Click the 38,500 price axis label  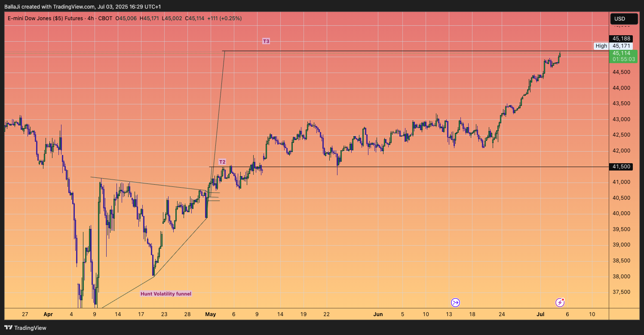(x=621, y=261)
